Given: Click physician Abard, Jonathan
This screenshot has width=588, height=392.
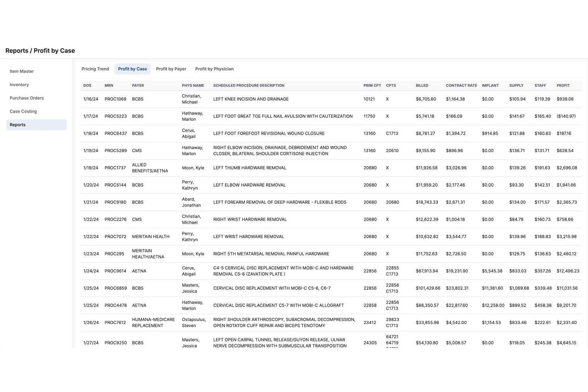Looking at the screenshot, I should point(191,202).
